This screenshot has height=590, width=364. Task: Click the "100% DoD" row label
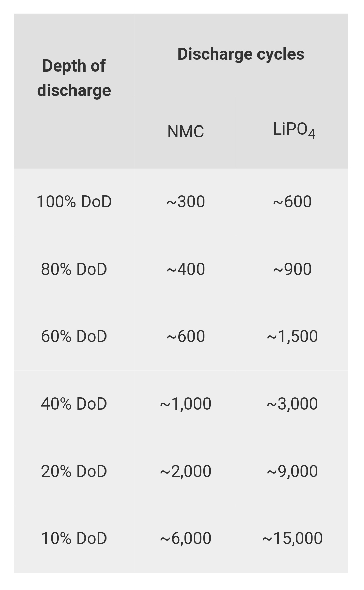(74, 202)
